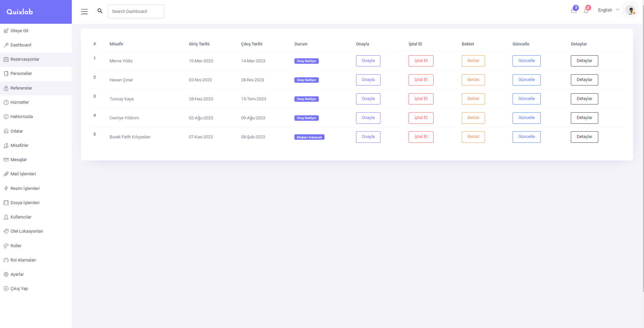Click Beklet for Hasan Çınar
The height and width of the screenshot is (328, 644).
[473, 80]
